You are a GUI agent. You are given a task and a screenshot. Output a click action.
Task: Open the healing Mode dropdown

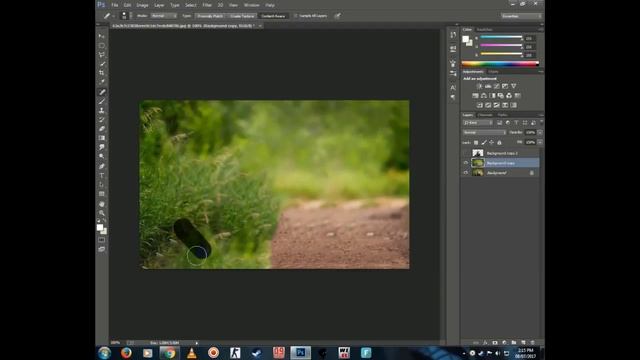(x=164, y=16)
